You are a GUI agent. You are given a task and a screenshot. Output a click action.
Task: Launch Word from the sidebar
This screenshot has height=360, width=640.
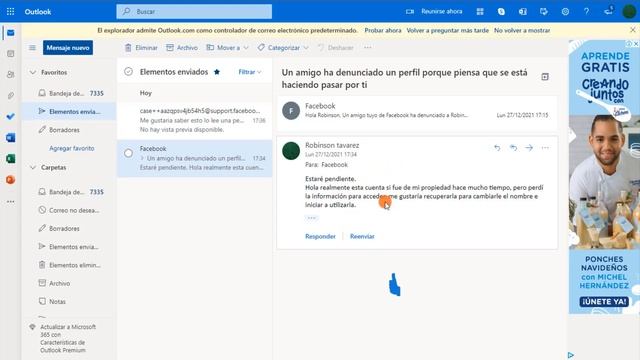pyautogui.click(x=11, y=138)
